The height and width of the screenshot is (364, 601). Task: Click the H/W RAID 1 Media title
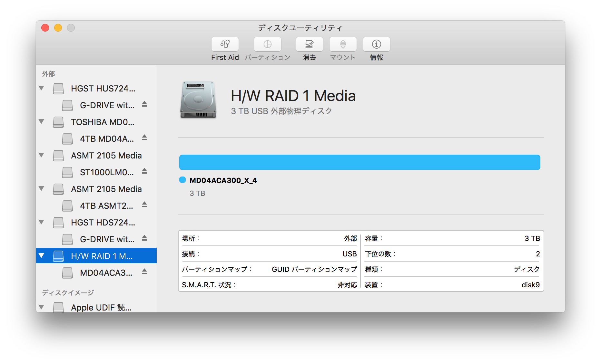(x=293, y=96)
